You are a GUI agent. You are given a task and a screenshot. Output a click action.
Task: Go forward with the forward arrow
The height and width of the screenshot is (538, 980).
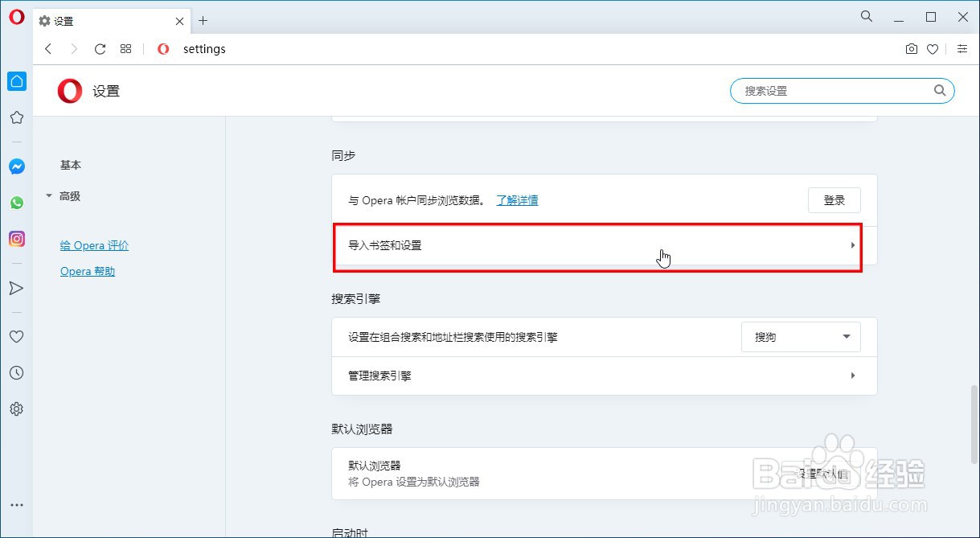pos(74,49)
